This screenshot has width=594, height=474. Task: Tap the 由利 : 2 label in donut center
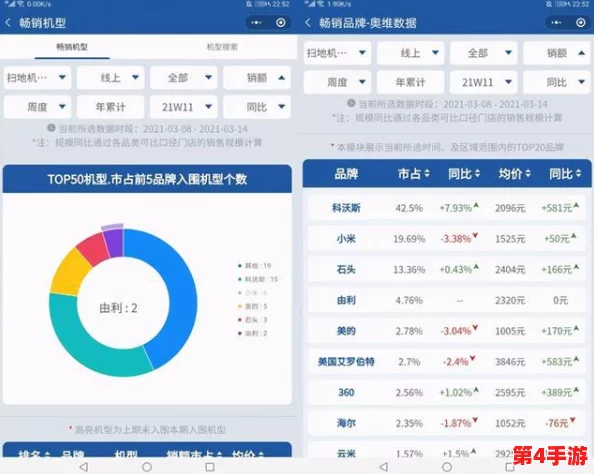click(x=118, y=308)
